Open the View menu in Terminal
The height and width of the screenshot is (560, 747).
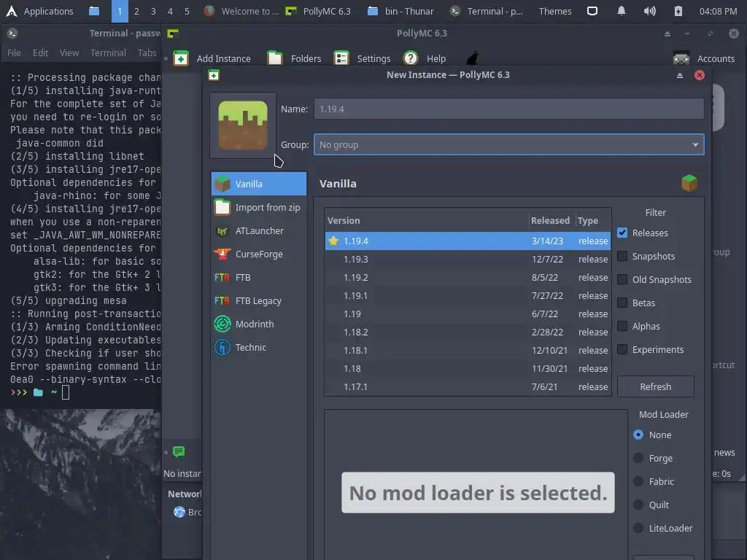point(69,52)
